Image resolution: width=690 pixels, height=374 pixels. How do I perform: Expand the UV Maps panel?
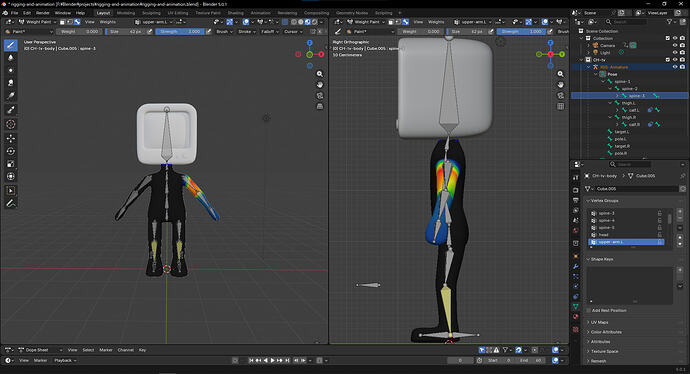[599, 322]
